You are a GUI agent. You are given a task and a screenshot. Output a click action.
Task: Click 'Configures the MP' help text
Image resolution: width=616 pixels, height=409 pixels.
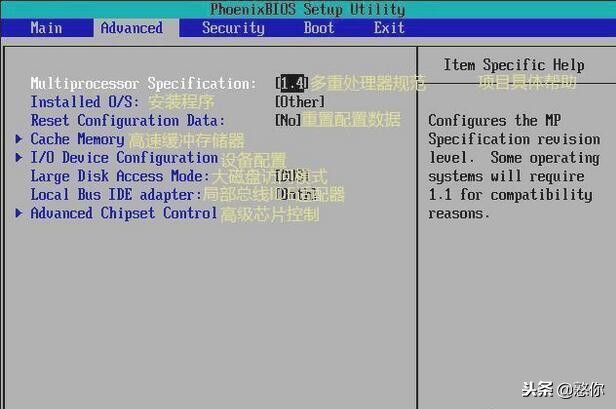pyautogui.click(x=495, y=120)
